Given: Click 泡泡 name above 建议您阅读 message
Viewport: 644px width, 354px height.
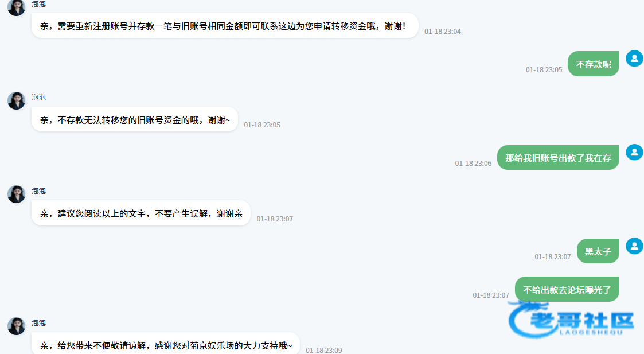Looking at the screenshot, I should click(x=38, y=191).
